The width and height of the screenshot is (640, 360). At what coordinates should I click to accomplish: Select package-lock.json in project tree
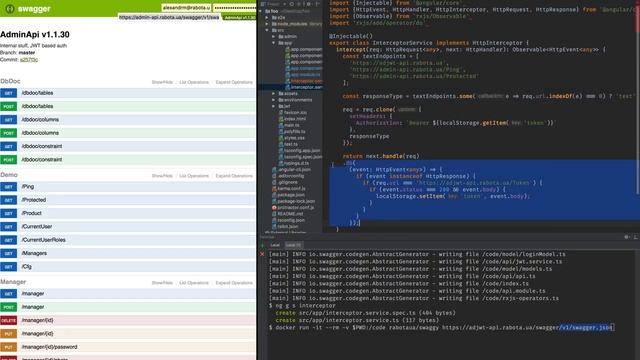[296, 201]
